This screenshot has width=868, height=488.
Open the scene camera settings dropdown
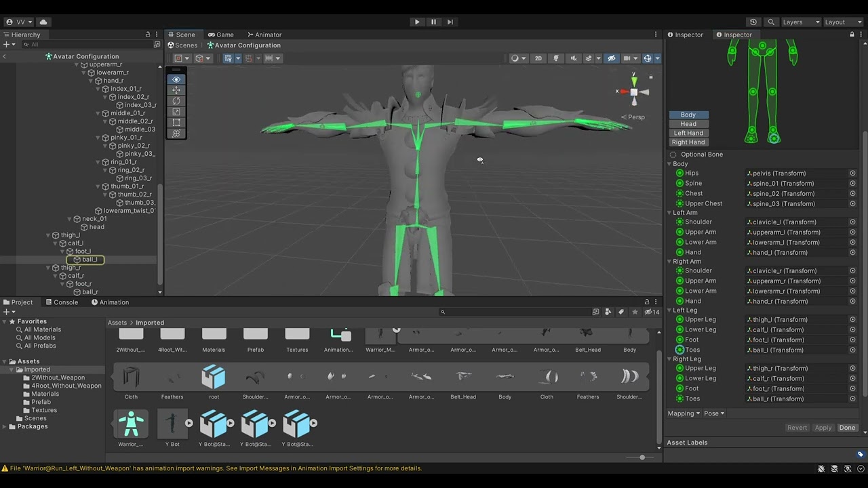(629, 58)
